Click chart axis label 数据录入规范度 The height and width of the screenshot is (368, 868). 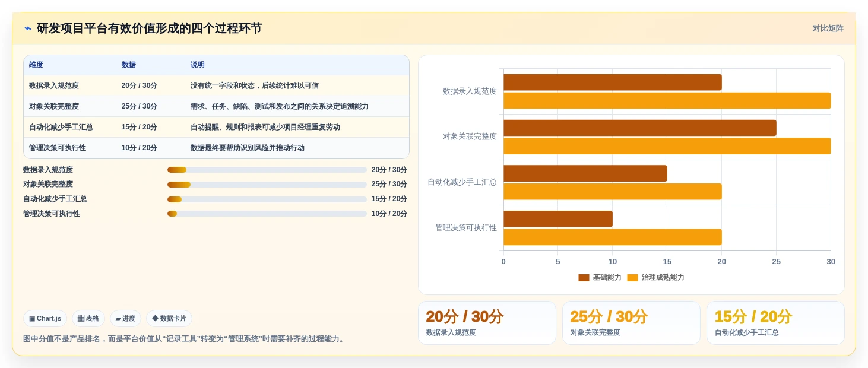470,91
